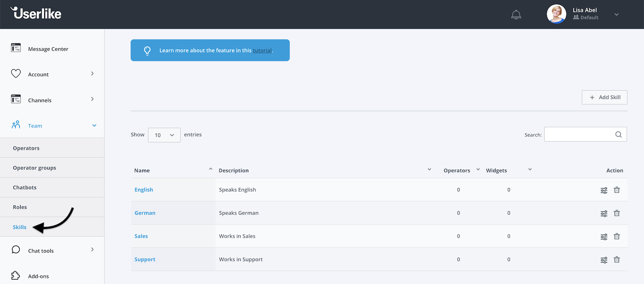Click the Add Skill button

[x=605, y=97]
